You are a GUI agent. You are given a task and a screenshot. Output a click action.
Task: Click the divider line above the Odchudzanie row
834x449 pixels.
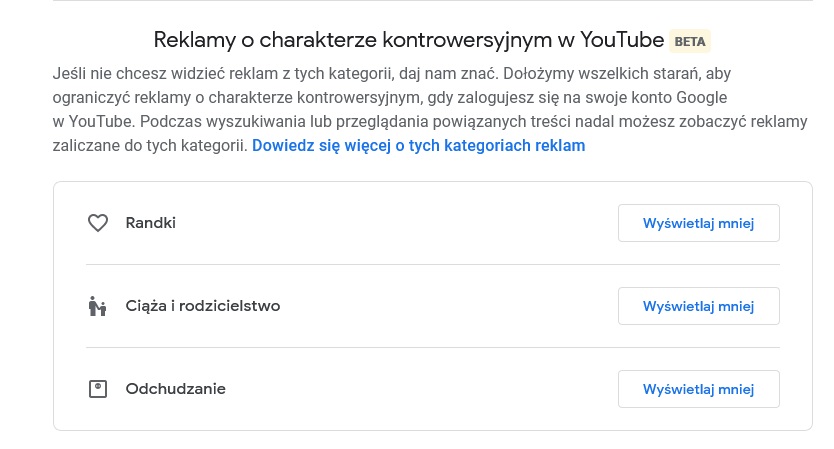coord(432,348)
